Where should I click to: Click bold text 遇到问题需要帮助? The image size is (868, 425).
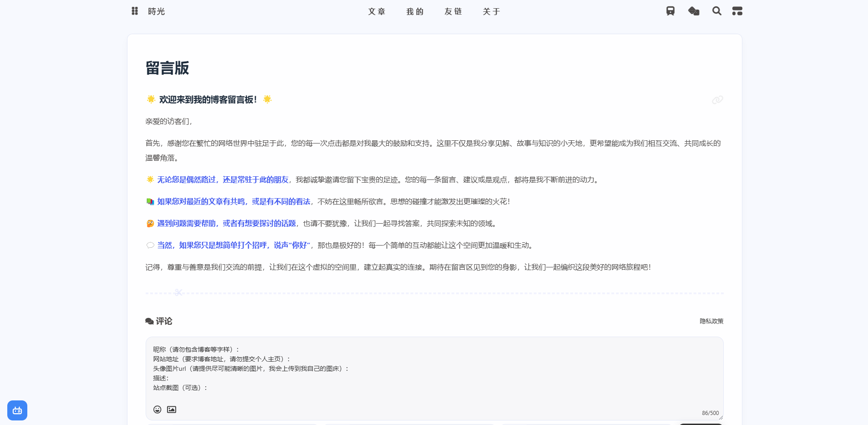[187, 223]
